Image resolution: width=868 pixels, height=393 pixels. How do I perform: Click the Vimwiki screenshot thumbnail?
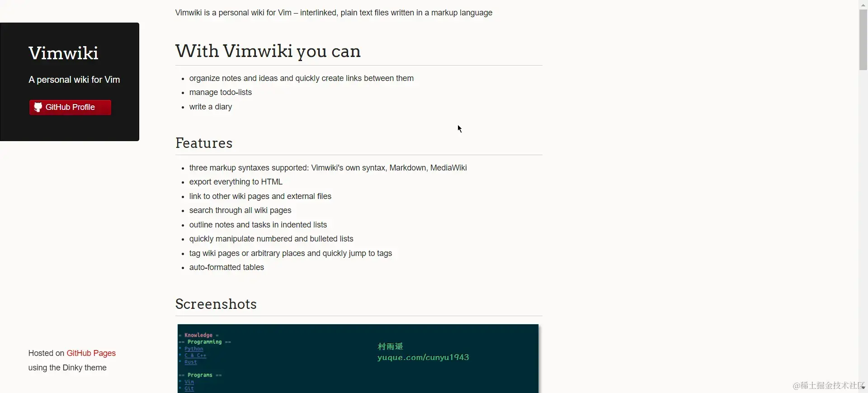click(x=358, y=358)
